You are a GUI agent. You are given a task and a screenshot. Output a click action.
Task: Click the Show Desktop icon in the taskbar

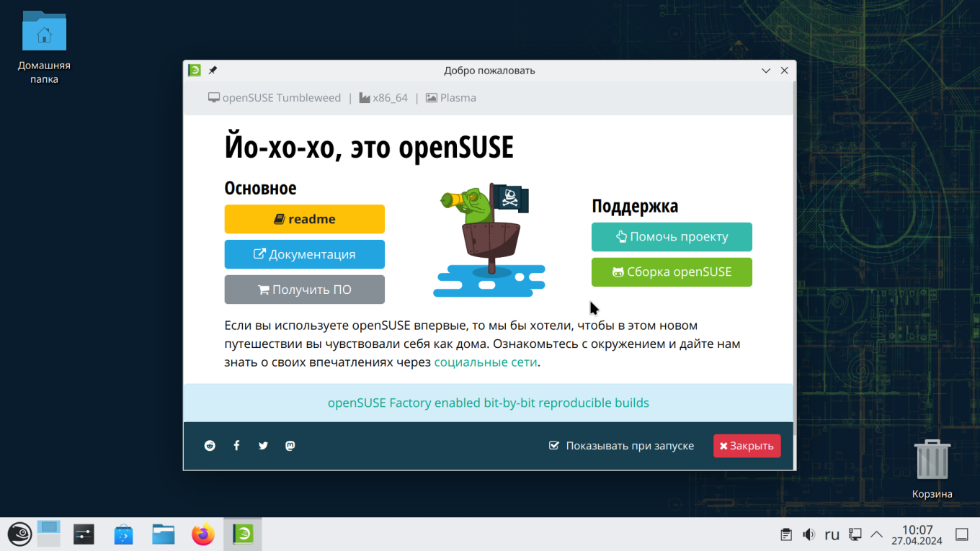tap(961, 534)
